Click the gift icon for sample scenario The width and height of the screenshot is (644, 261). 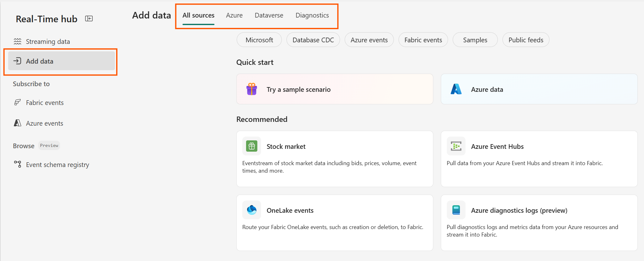click(x=252, y=89)
